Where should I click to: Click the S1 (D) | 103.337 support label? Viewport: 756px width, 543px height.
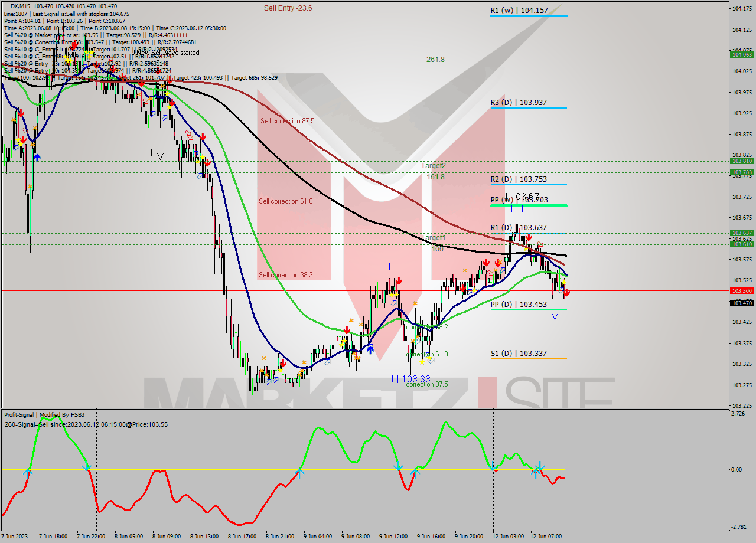tap(518, 354)
